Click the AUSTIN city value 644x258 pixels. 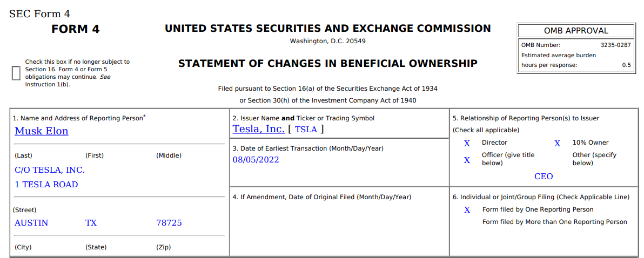point(31,223)
